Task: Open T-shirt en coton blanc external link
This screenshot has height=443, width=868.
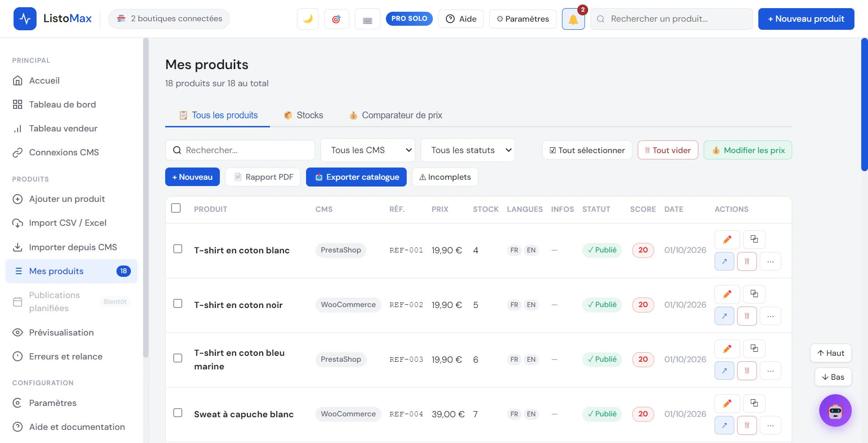Action: (x=724, y=261)
